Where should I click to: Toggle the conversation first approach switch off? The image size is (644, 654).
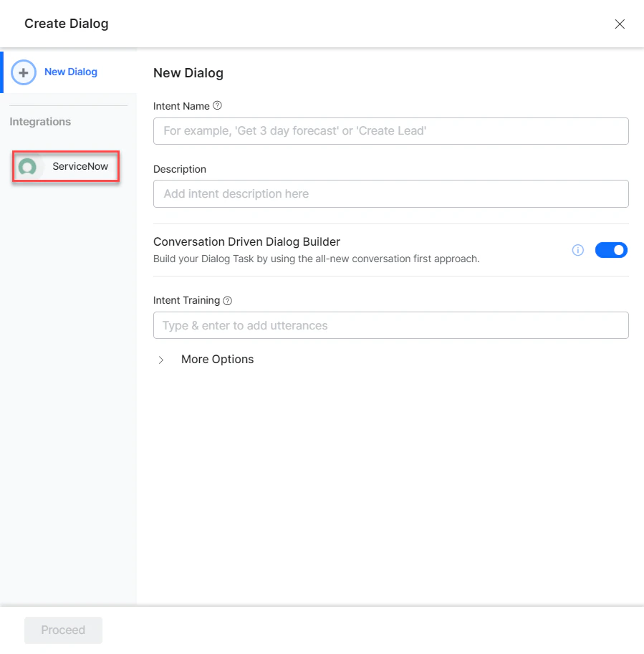click(x=611, y=249)
